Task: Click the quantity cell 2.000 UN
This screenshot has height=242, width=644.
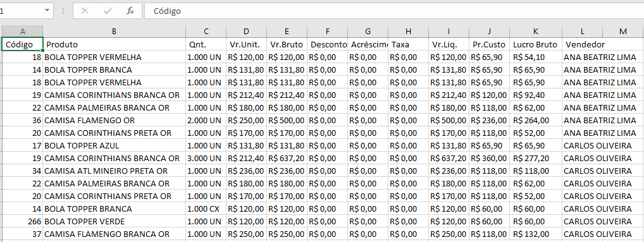Action: tap(206, 121)
